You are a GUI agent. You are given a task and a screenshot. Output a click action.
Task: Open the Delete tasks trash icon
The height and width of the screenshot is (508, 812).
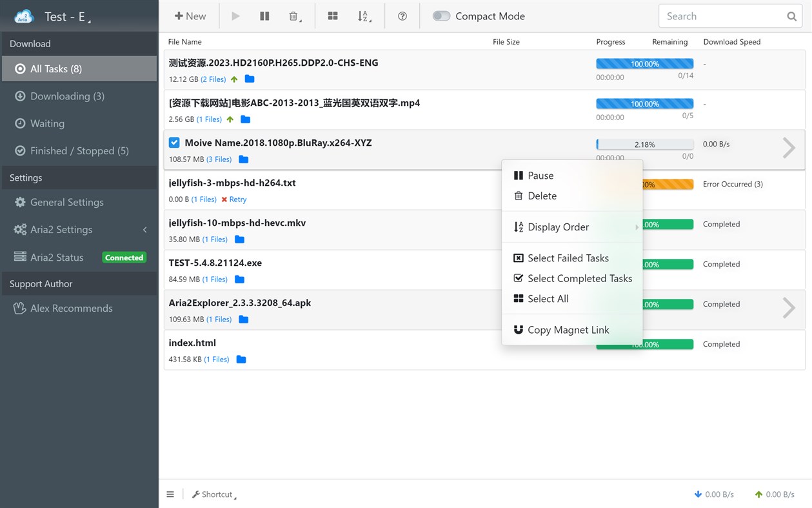[293, 15]
